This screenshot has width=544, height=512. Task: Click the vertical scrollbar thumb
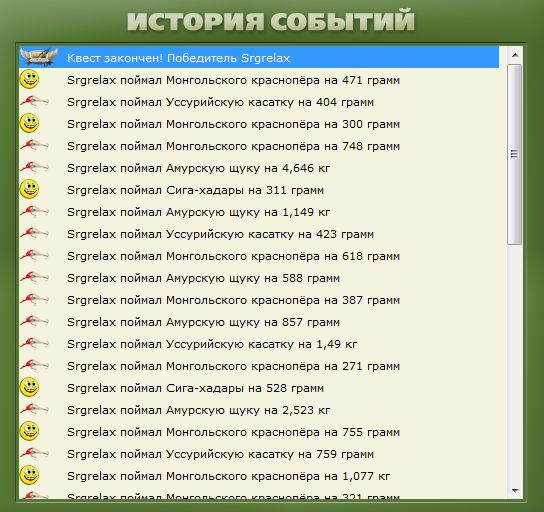pos(515,154)
